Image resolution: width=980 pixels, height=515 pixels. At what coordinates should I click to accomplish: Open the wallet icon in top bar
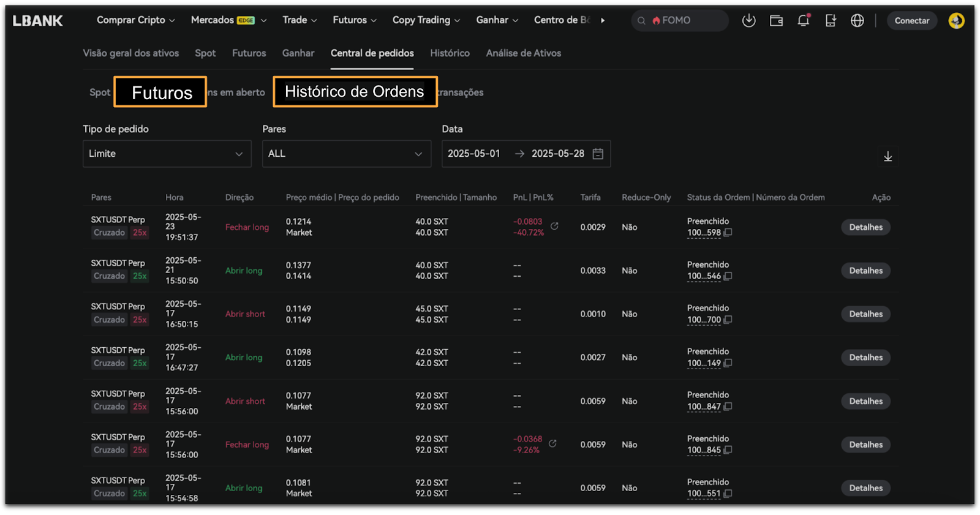click(x=776, y=21)
